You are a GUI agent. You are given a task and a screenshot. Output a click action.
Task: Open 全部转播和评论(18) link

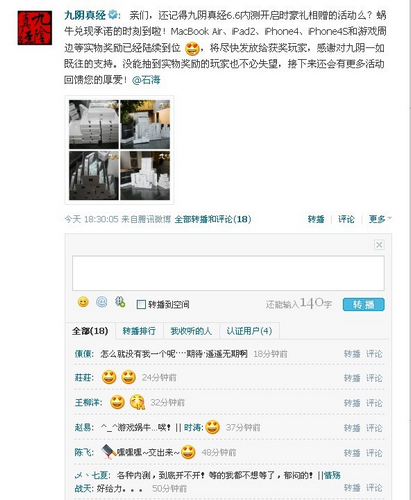point(213,219)
